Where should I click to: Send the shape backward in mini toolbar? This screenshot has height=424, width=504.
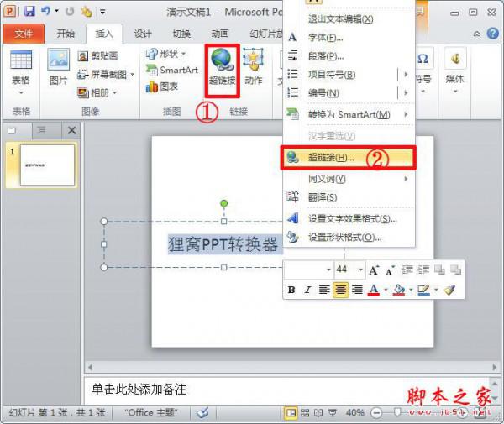pyautogui.click(x=455, y=270)
